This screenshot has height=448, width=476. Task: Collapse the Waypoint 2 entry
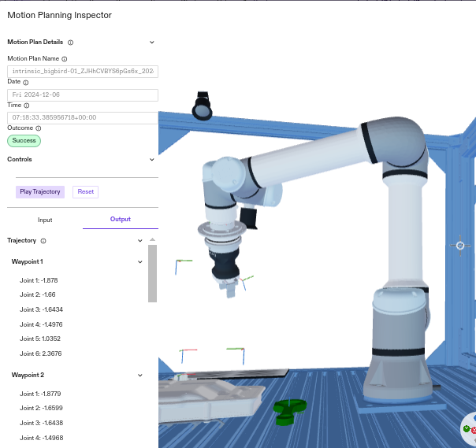click(140, 376)
